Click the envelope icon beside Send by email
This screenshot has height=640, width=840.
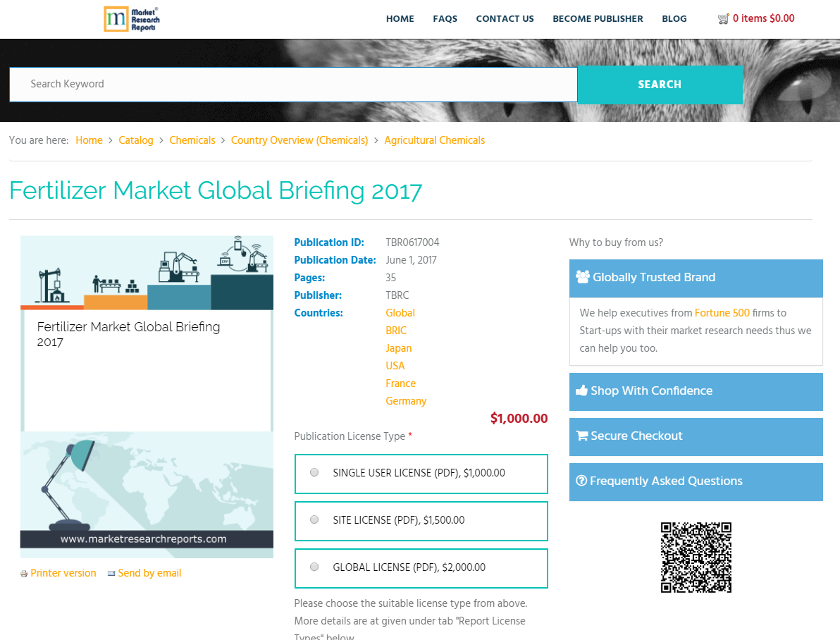click(x=111, y=573)
